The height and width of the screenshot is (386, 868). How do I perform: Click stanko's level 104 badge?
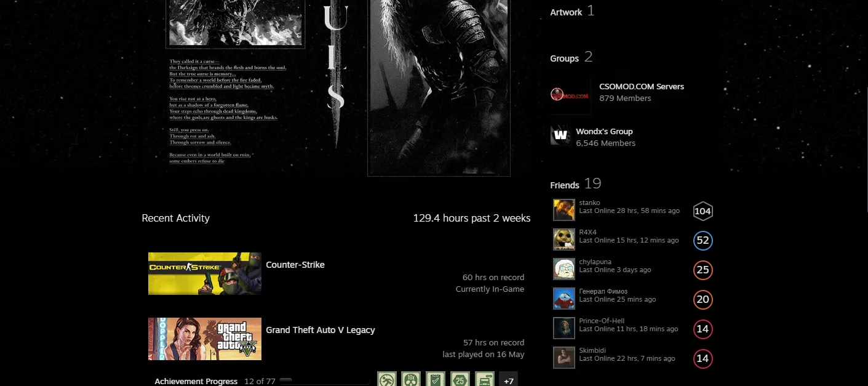(x=703, y=211)
